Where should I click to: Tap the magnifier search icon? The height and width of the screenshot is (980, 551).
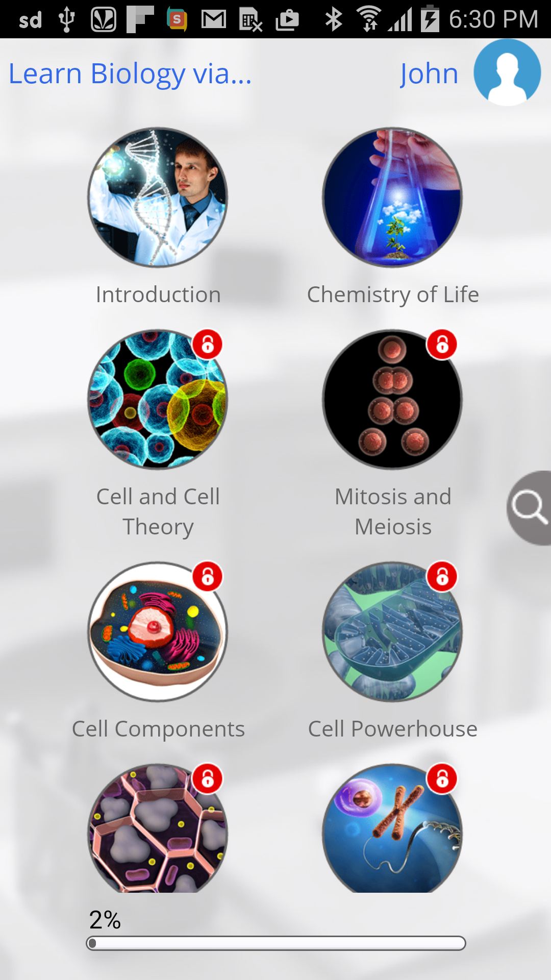530,508
